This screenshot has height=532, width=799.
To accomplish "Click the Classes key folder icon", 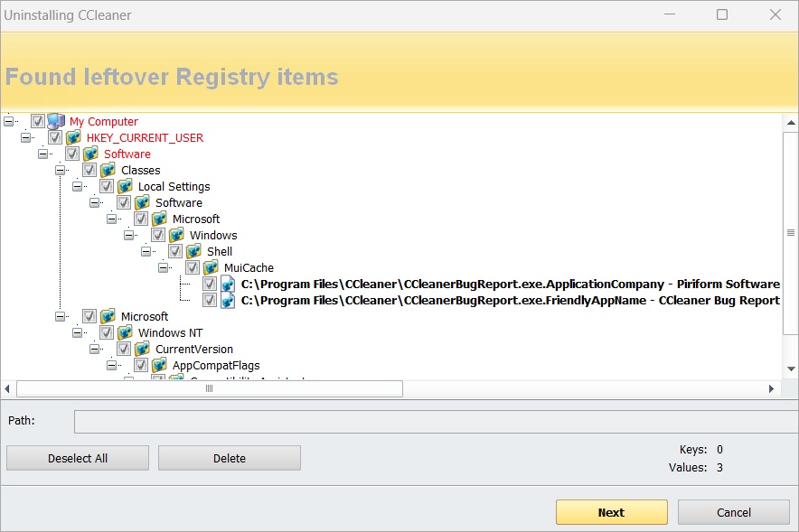I will (108, 170).
